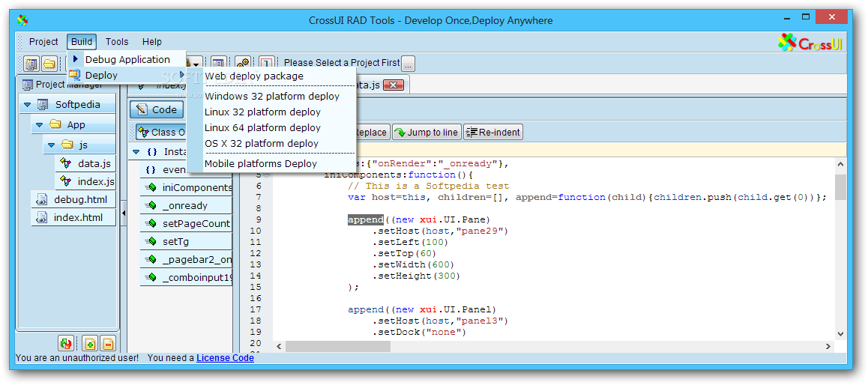Click the Build menu
This screenshot has width=868, height=385.
82,41
